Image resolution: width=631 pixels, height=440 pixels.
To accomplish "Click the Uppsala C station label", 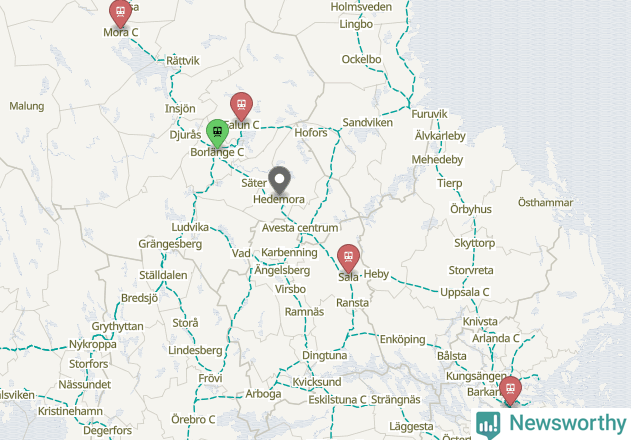I will pos(464,292).
